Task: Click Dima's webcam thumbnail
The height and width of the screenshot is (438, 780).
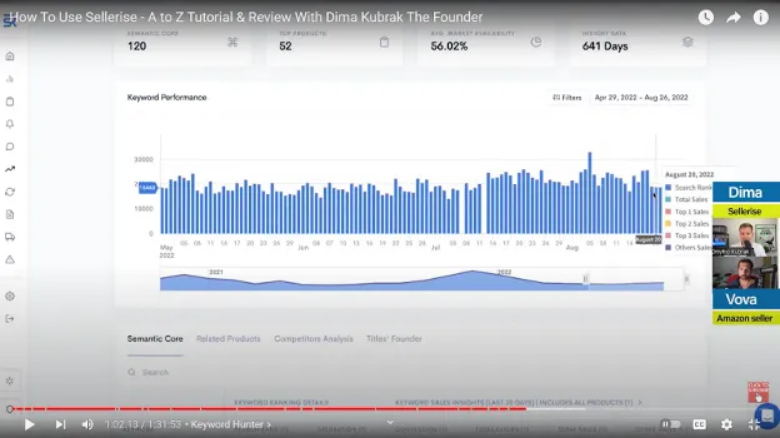Action: pos(745,237)
